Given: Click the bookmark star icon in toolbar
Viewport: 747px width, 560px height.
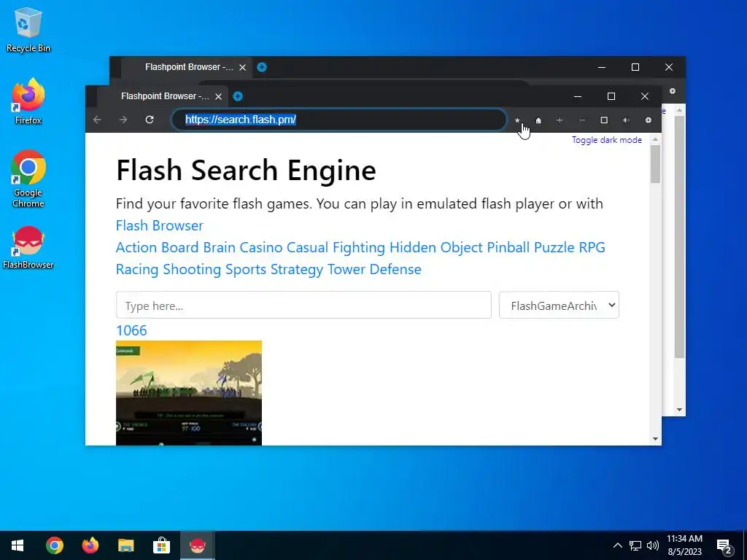Looking at the screenshot, I should coord(517,120).
